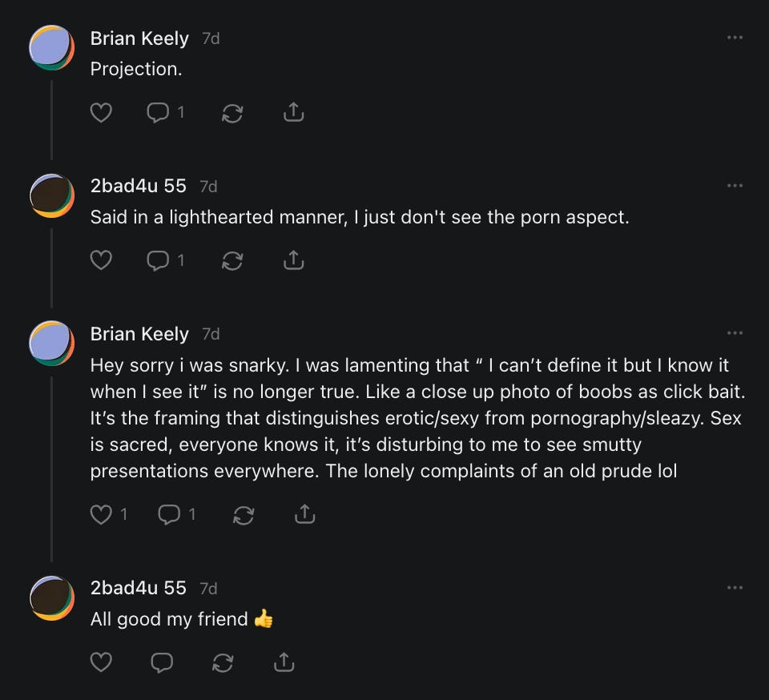Open 2bad4u 55's profile from "All good" comment
The width and height of the screenshot is (769, 700).
click(x=138, y=588)
